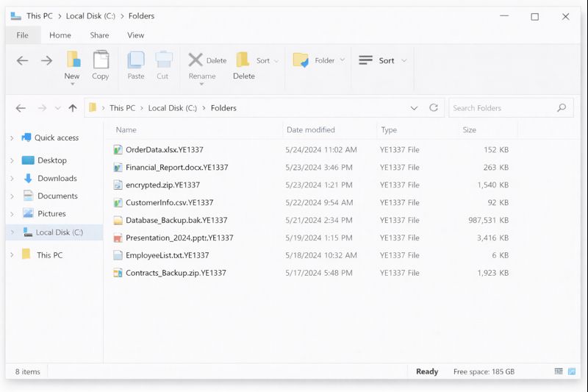Open the Folder dropdown arrow in ribbon

click(x=342, y=60)
